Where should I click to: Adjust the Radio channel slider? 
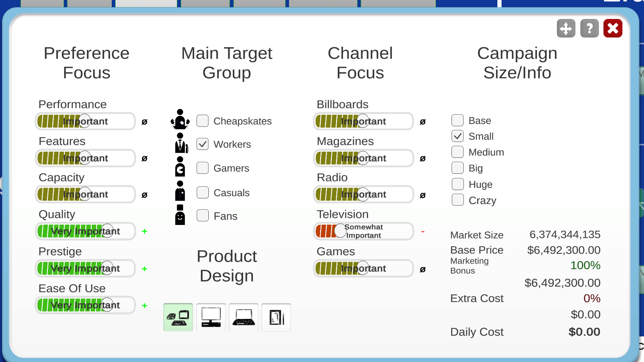pos(363,194)
